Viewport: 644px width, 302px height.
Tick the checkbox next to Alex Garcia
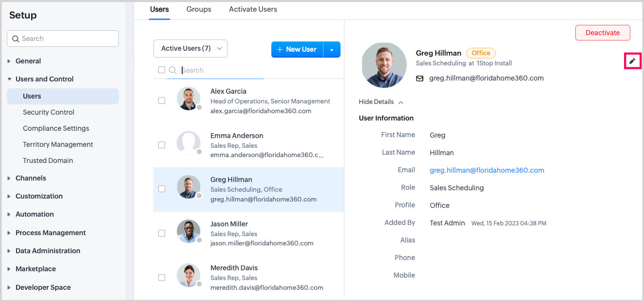pos(162,101)
